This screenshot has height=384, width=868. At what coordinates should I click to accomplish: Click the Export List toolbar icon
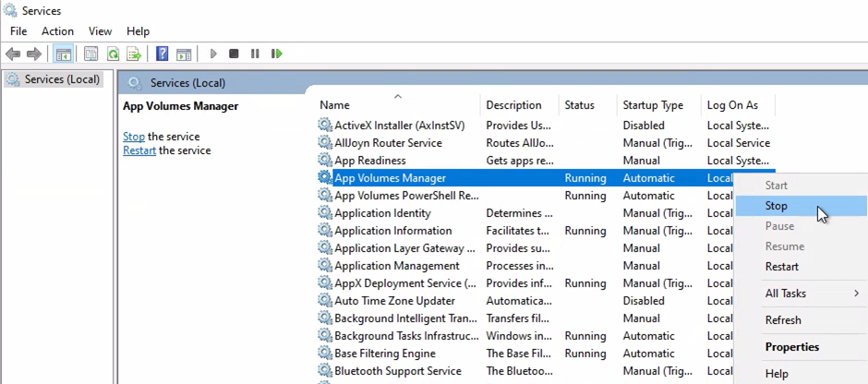tap(134, 54)
